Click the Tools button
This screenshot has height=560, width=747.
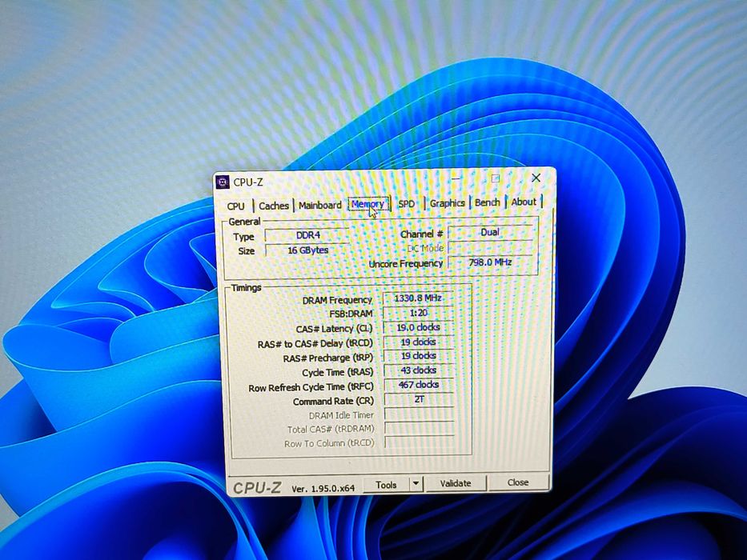point(386,485)
